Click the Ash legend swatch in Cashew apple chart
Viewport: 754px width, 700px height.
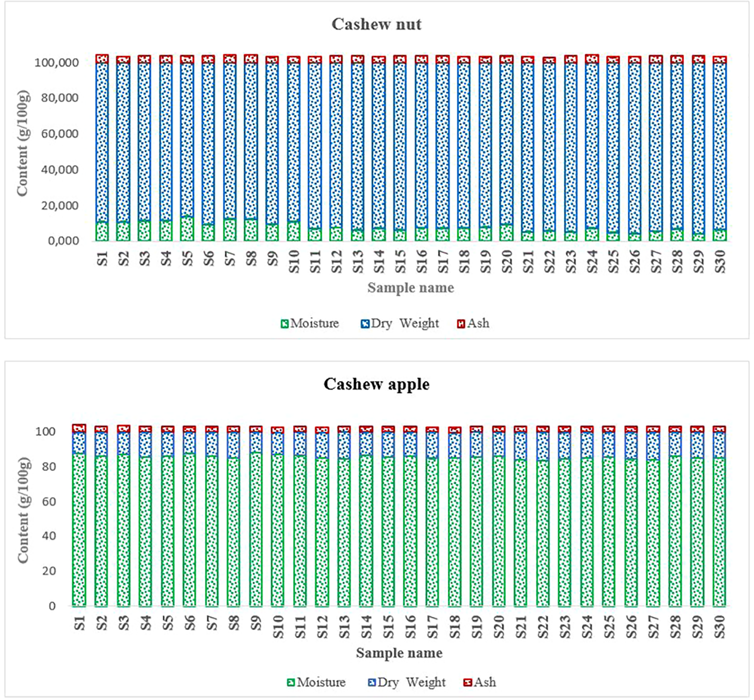click(468, 682)
